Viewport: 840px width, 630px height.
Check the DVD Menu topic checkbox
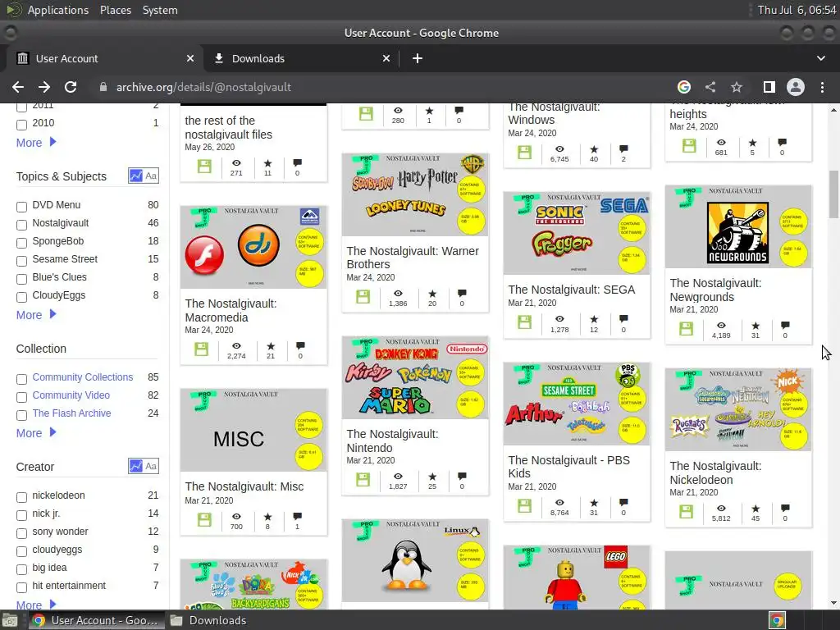[21, 207]
